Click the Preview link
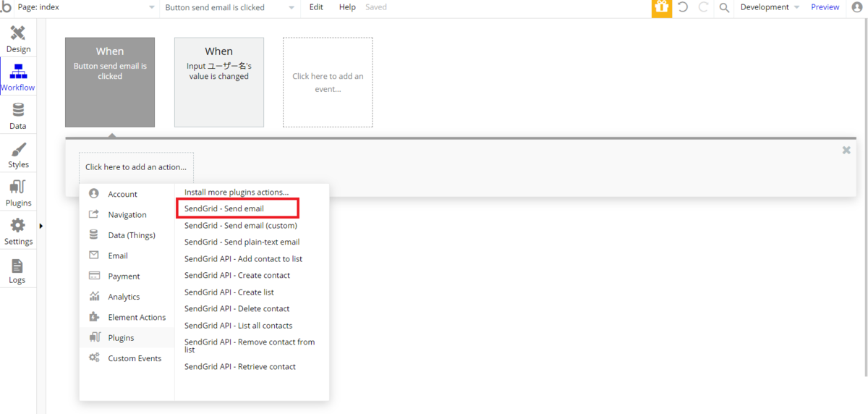The width and height of the screenshot is (868, 414). (825, 7)
